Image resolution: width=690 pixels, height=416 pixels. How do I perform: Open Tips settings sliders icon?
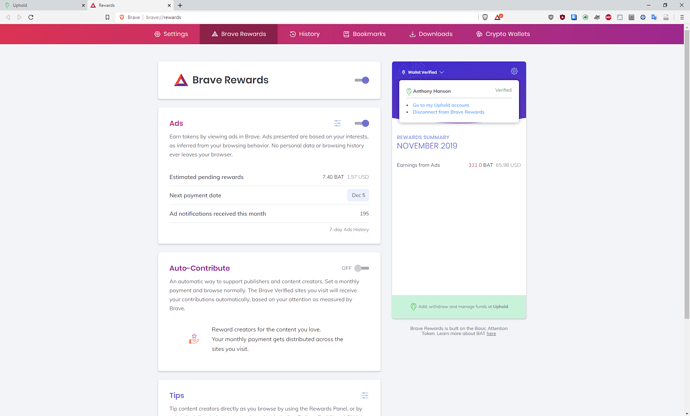click(365, 395)
